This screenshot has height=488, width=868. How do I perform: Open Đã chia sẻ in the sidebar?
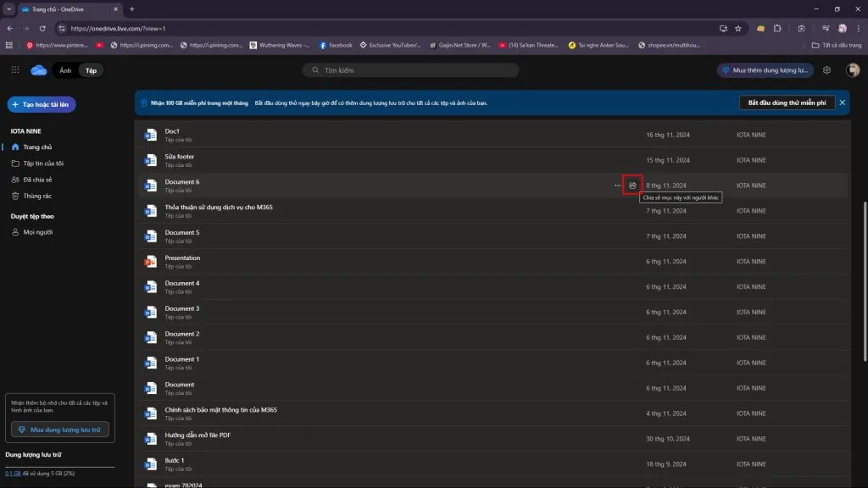point(37,180)
